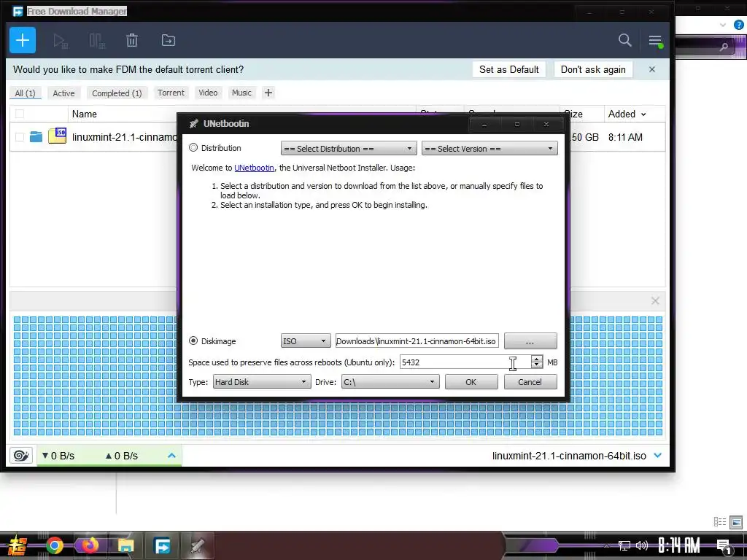Tick the select-all checkbox in header

click(x=20, y=114)
